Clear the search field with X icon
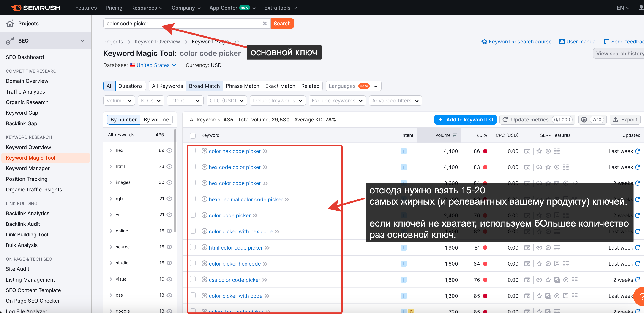The width and height of the screenshot is (644, 314). pyautogui.click(x=265, y=24)
